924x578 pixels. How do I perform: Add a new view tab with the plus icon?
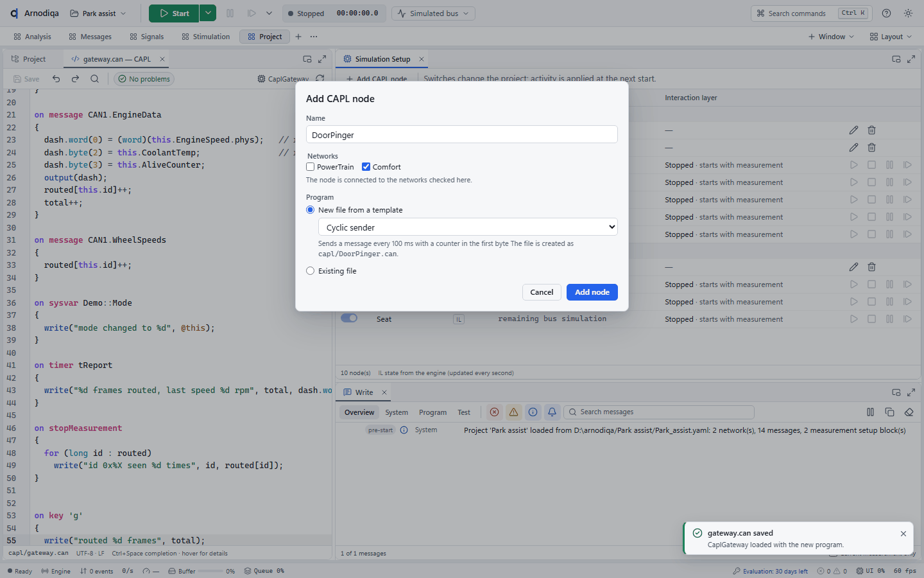298,37
